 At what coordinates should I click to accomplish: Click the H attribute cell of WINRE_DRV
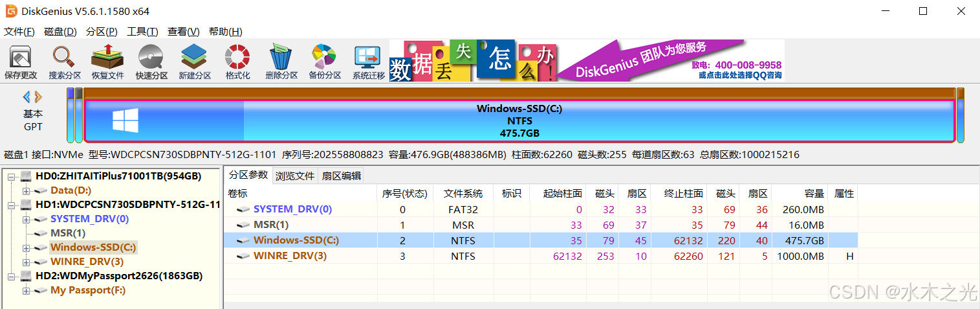[844, 256]
